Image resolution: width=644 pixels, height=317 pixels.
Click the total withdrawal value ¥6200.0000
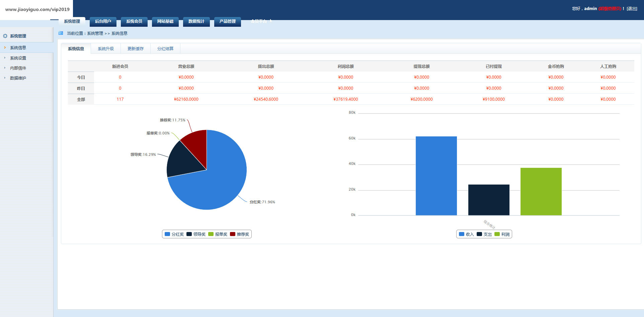tap(421, 99)
